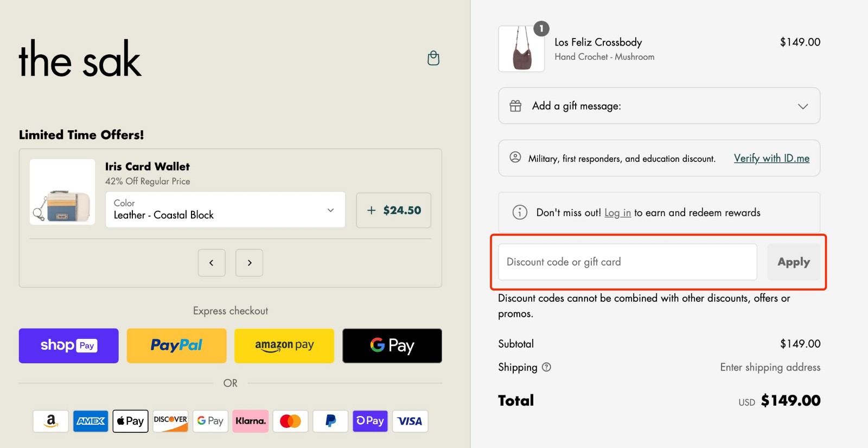Click the Log in rewards link
The height and width of the screenshot is (448, 868).
617,213
